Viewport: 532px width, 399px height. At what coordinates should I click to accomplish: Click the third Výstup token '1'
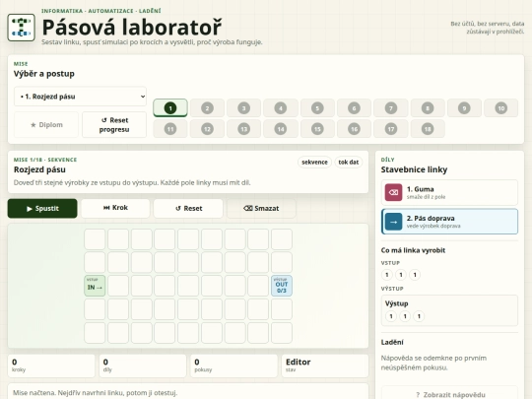[x=419, y=316]
